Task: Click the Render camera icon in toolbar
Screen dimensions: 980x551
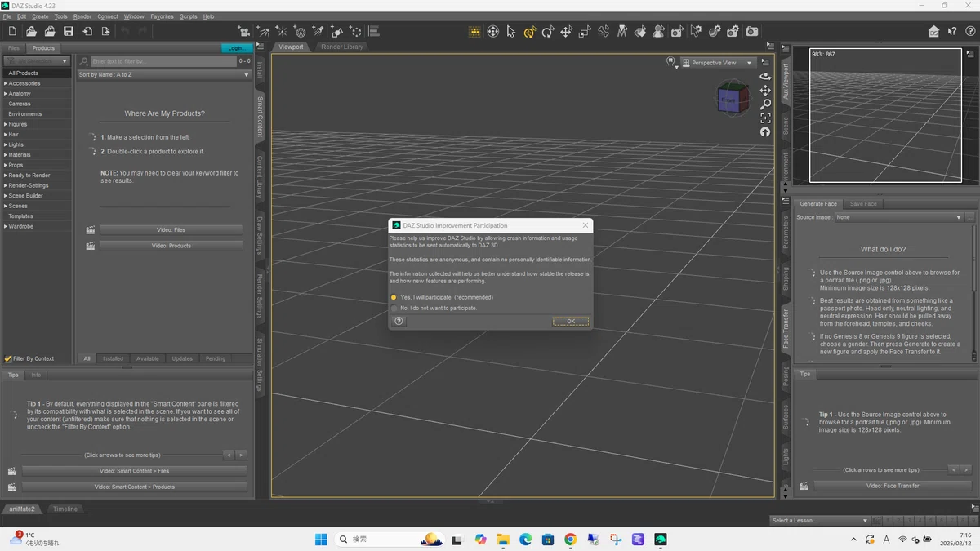Action: 752,31
